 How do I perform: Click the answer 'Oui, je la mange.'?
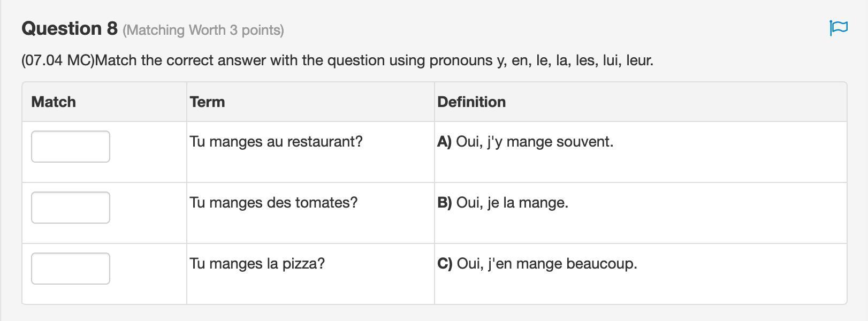[x=512, y=203]
